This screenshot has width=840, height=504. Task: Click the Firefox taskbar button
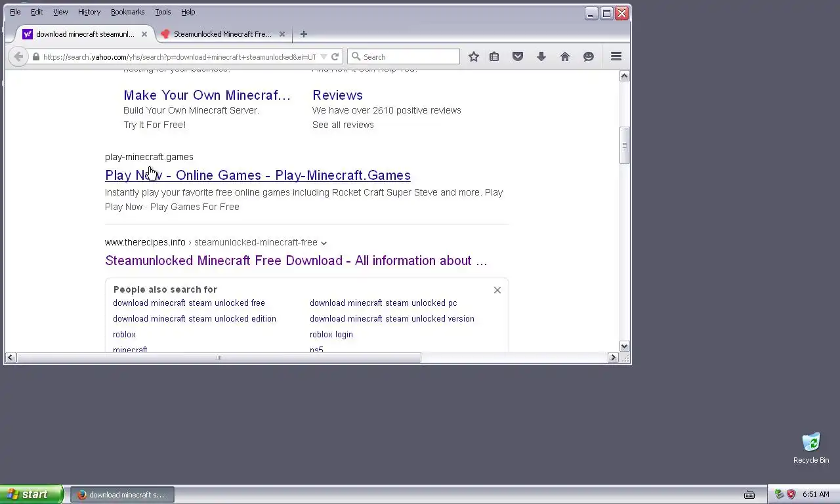[x=122, y=495]
